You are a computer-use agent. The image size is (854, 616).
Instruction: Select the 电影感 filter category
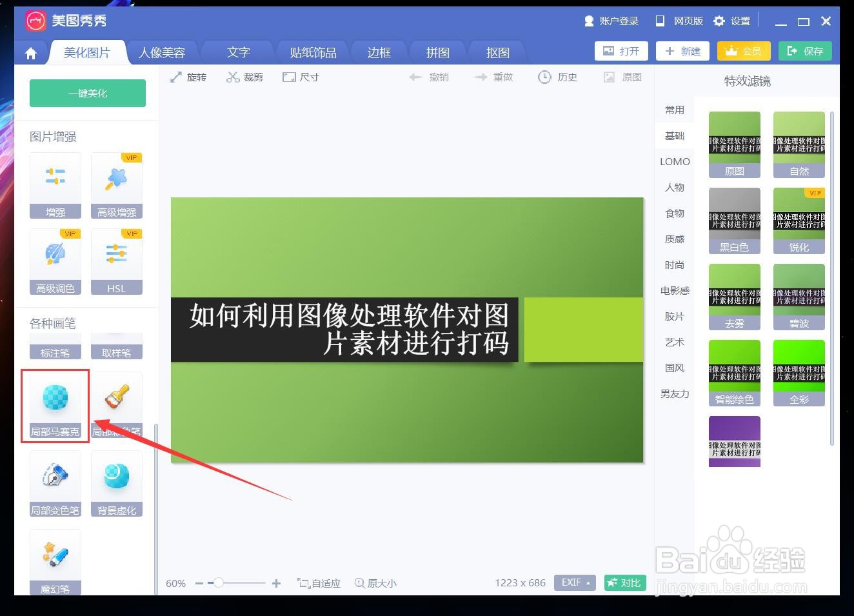click(675, 291)
